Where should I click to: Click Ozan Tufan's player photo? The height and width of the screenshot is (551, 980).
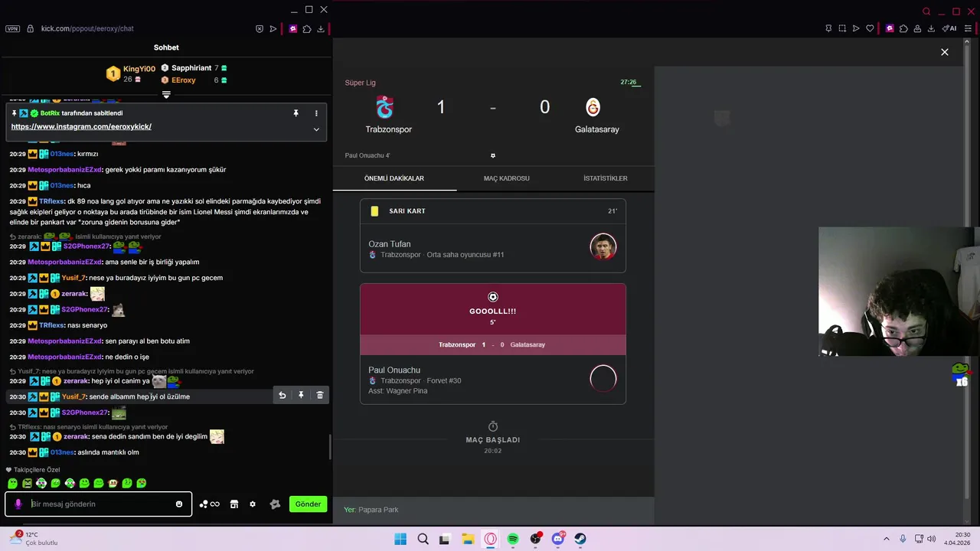[603, 247]
